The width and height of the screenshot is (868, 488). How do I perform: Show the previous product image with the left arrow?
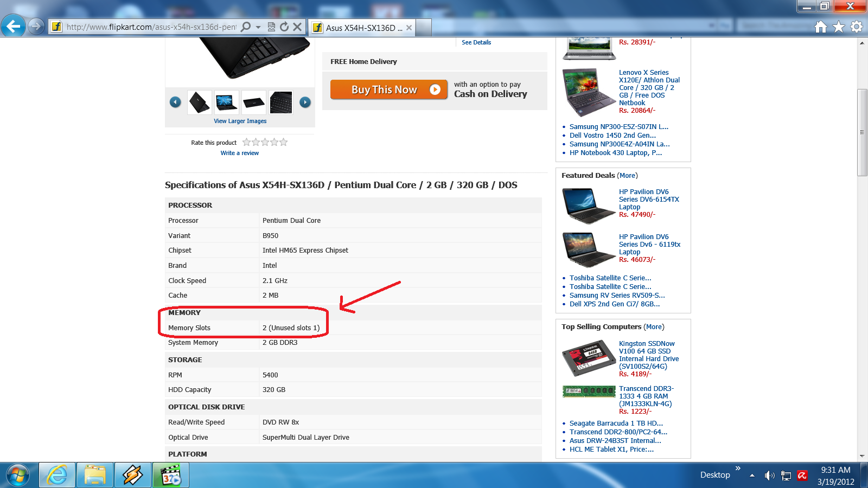(175, 102)
